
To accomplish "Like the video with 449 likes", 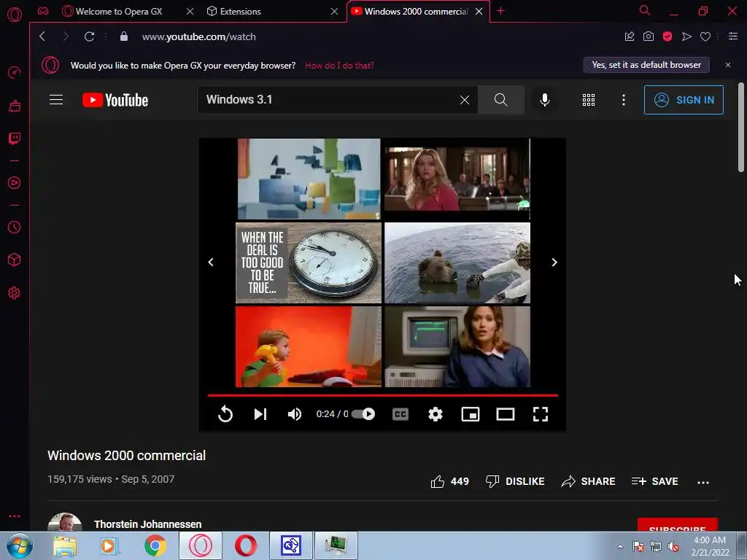I will coord(449,481).
